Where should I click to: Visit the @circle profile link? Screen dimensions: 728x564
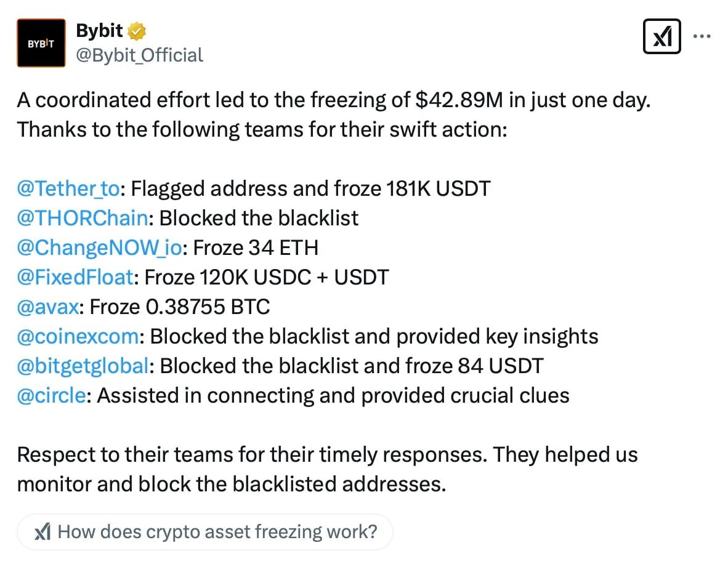click(x=52, y=395)
